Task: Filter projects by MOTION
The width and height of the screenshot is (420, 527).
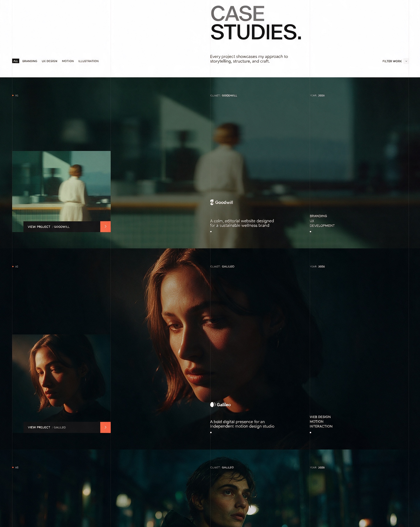Action: click(x=68, y=61)
